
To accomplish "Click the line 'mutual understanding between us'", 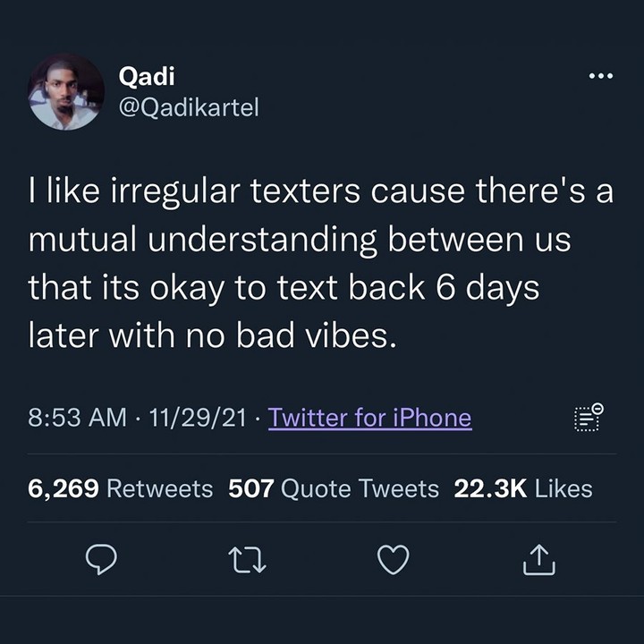I will [300, 242].
